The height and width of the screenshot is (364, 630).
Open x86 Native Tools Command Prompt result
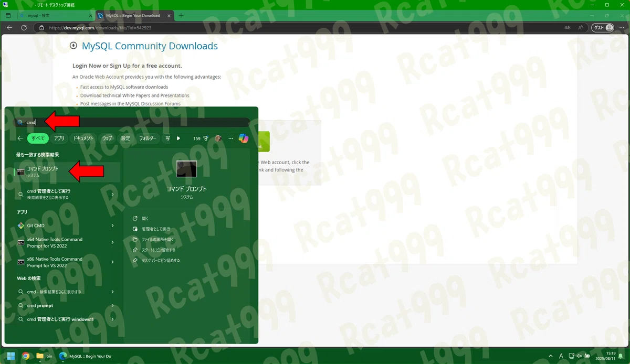tap(60, 262)
